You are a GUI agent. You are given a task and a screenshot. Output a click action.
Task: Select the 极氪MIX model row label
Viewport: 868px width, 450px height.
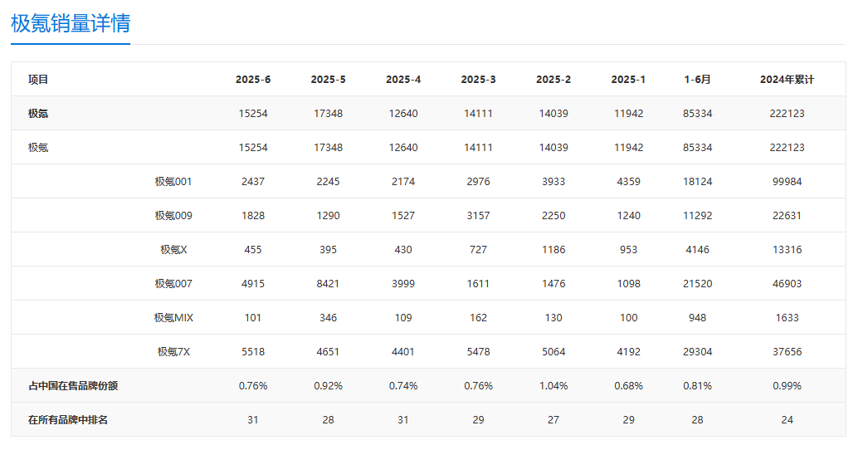tap(173, 318)
